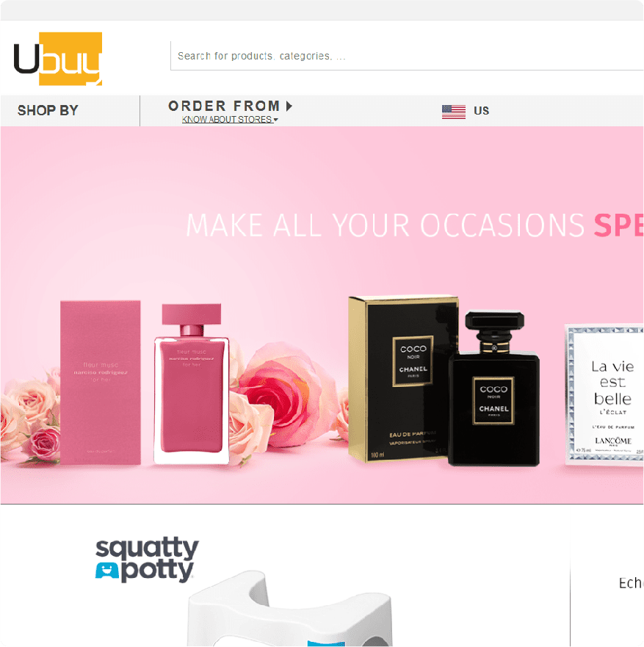
Task: Click the Ubuy logo
Action: pos(58,59)
